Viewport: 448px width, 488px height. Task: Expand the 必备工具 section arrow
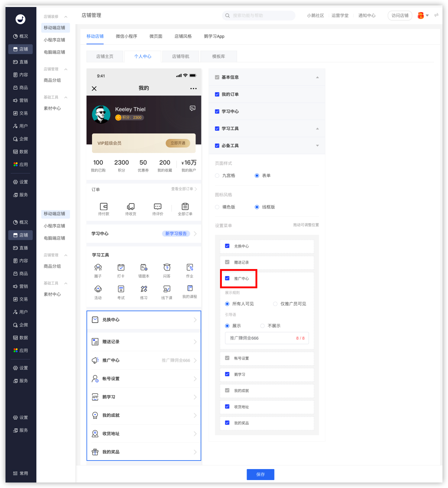click(317, 146)
